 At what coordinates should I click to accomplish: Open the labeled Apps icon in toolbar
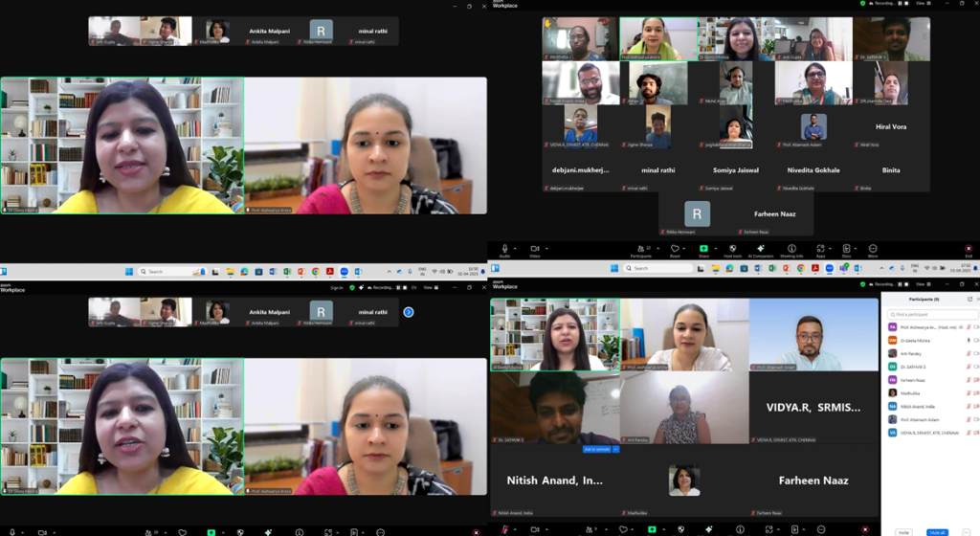820,250
